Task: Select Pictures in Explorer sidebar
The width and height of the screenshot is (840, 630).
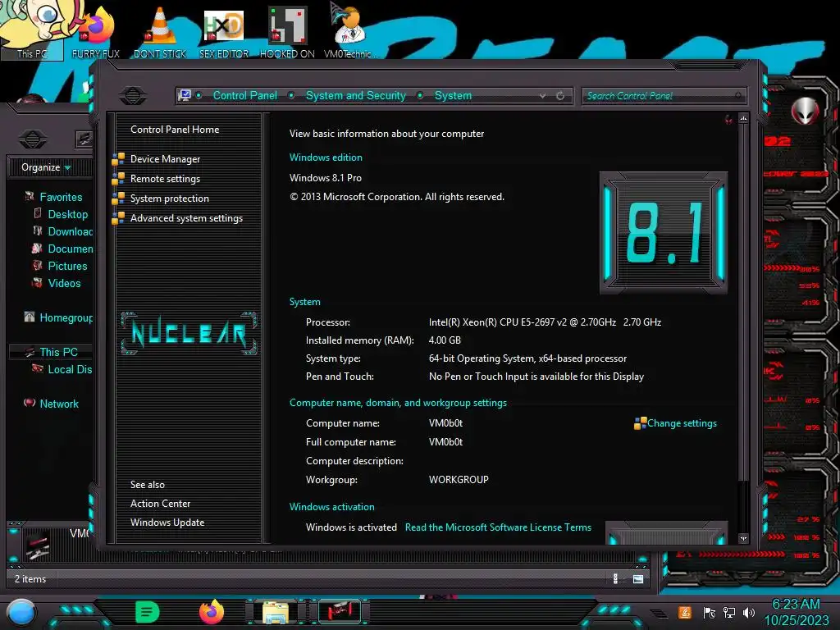Action: 67,266
